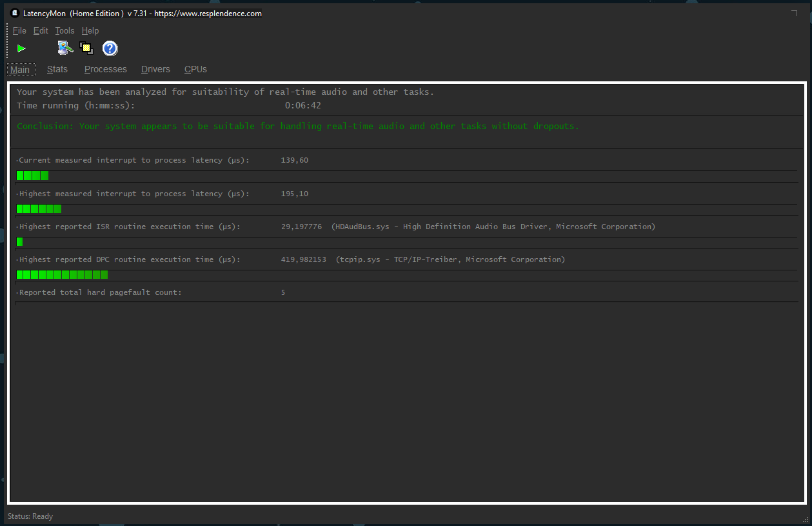The height and width of the screenshot is (526, 812).
Task: Open the File menu
Action: pyautogui.click(x=19, y=30)
